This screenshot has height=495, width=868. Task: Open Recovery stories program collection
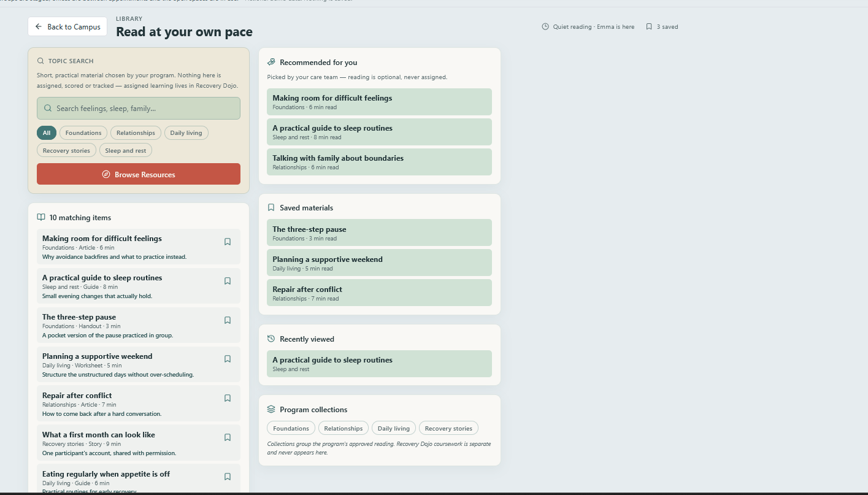448,428
